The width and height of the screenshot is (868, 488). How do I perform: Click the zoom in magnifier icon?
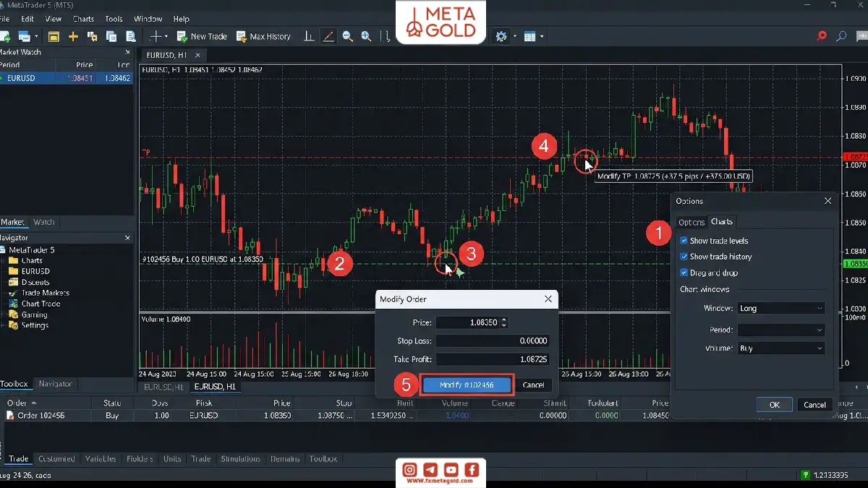(x=366, y=36)
